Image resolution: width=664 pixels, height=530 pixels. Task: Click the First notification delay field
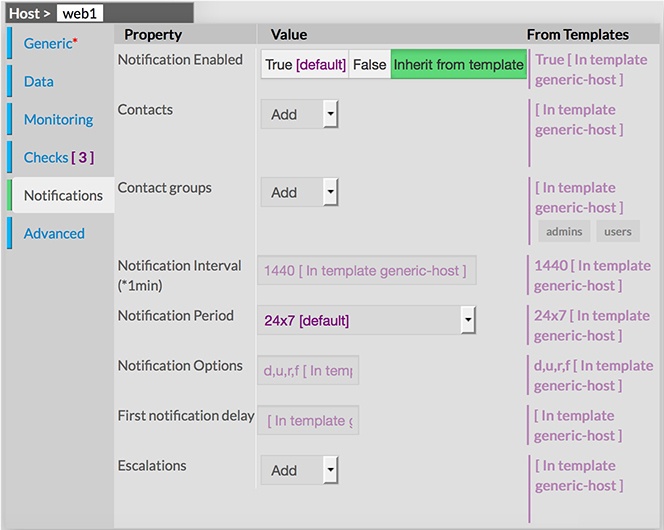coord(308,421)
